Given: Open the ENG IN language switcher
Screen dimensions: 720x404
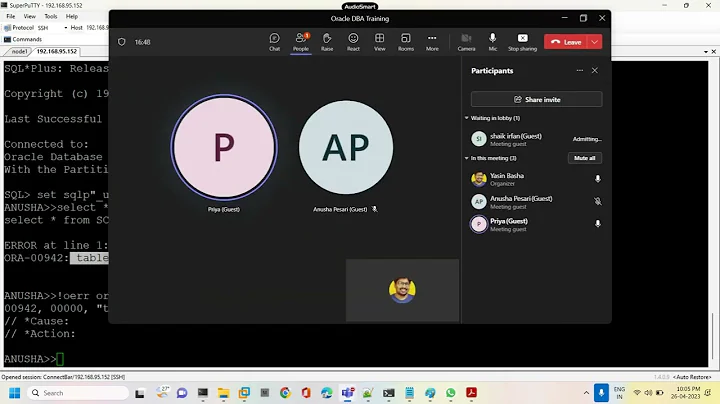Looking at the screenshot, I should click(x=619, y=393).
